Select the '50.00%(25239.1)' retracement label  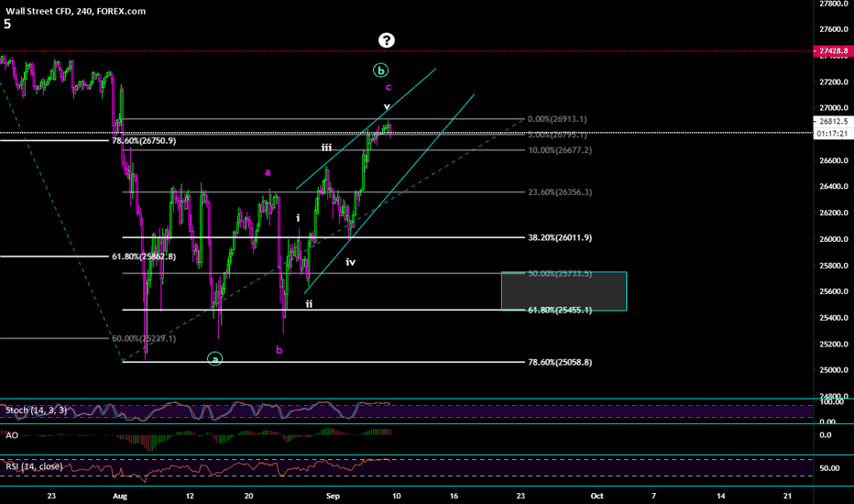point(144,338)
